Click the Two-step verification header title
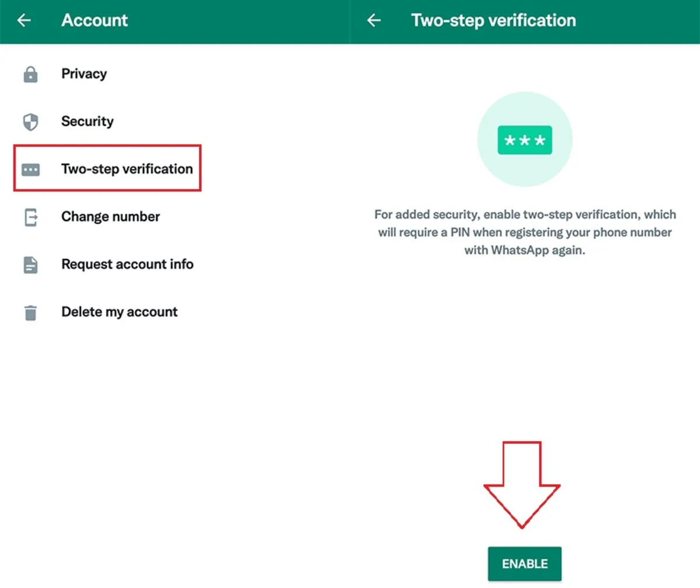Viewport: 700px width, 588px height. pos(493,20)
